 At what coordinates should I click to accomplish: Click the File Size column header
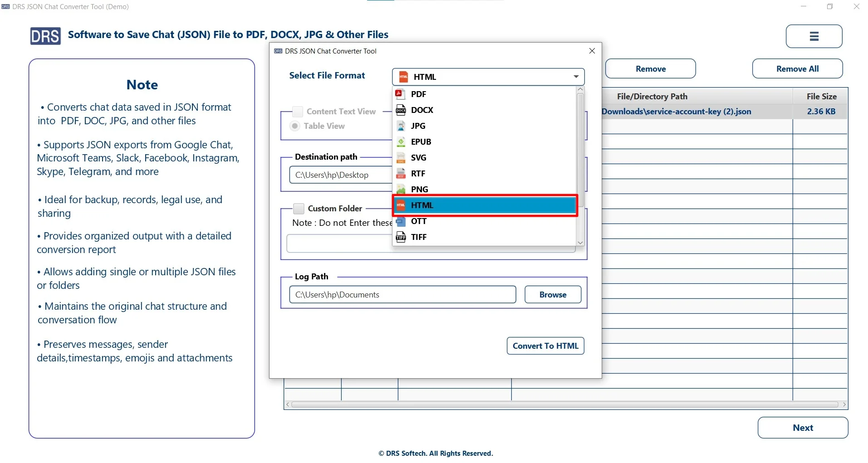821,97
